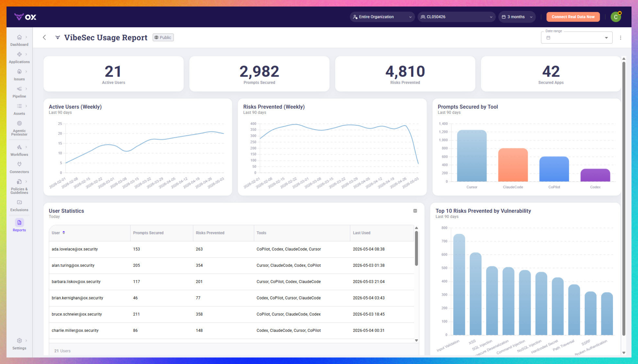
Task: Open the Reports sidebar icon
Action: click(19, 223)
